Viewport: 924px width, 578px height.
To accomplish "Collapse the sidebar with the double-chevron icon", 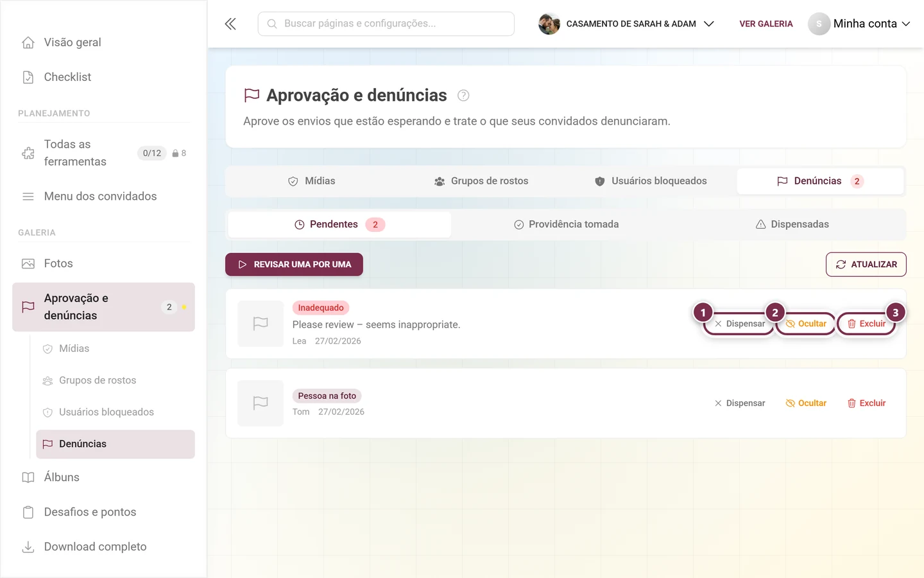I will tap(230, 24).
